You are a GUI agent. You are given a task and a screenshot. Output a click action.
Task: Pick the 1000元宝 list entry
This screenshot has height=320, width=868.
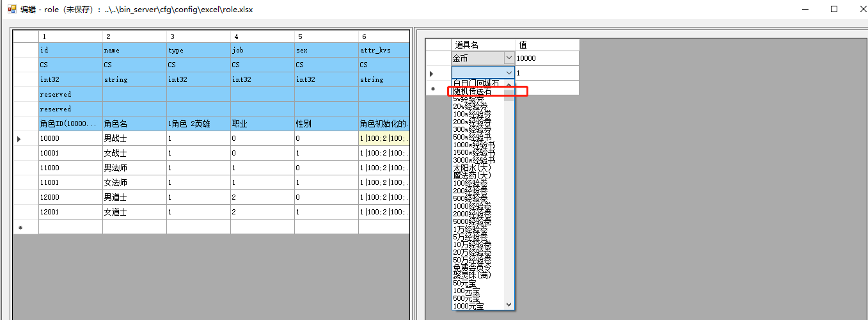pyautogui.click(x=469, y=306)
